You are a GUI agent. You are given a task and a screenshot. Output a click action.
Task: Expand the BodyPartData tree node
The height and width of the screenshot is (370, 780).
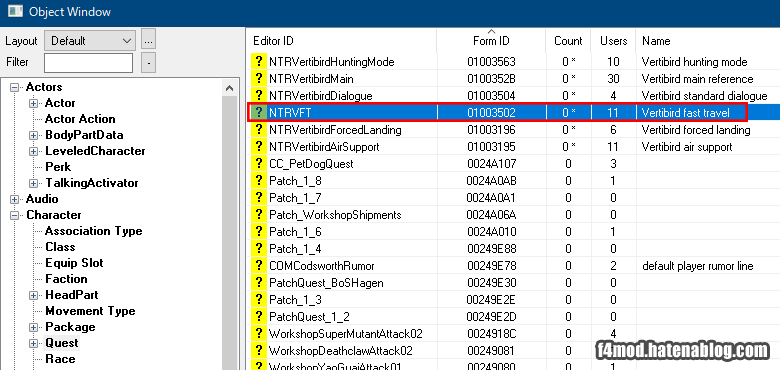(33, 135)
